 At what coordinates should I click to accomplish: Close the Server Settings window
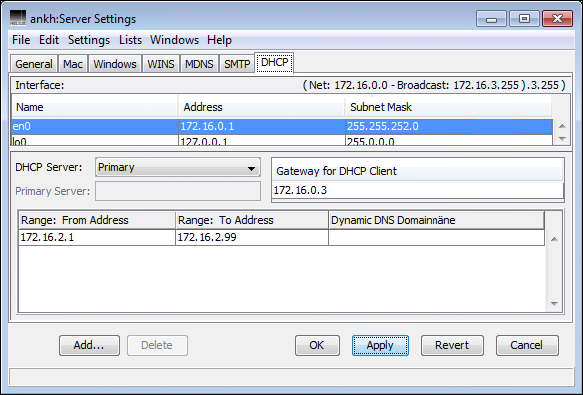point(557,19)
